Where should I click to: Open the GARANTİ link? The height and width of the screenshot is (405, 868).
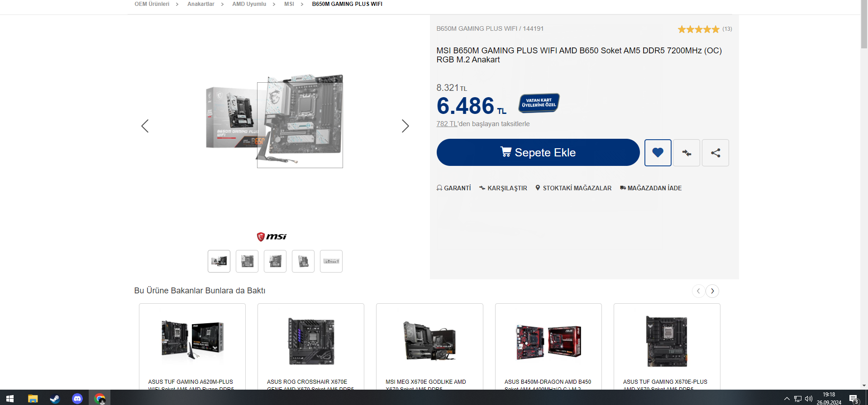(453, 188)
